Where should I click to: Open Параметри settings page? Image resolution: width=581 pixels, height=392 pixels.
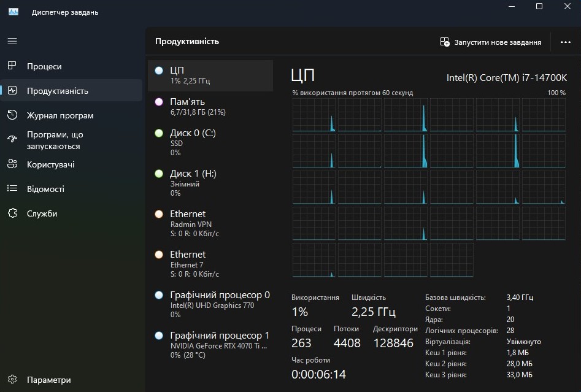(71, 379)
